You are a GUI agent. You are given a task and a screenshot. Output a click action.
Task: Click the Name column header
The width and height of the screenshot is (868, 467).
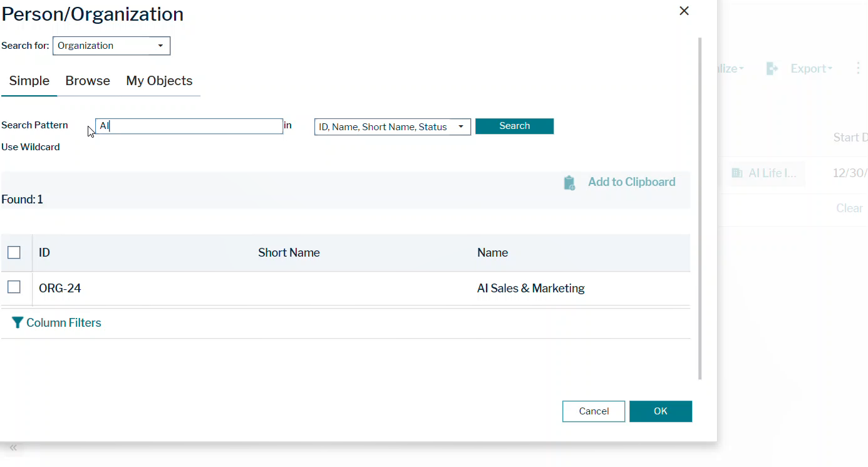[492, 253]
